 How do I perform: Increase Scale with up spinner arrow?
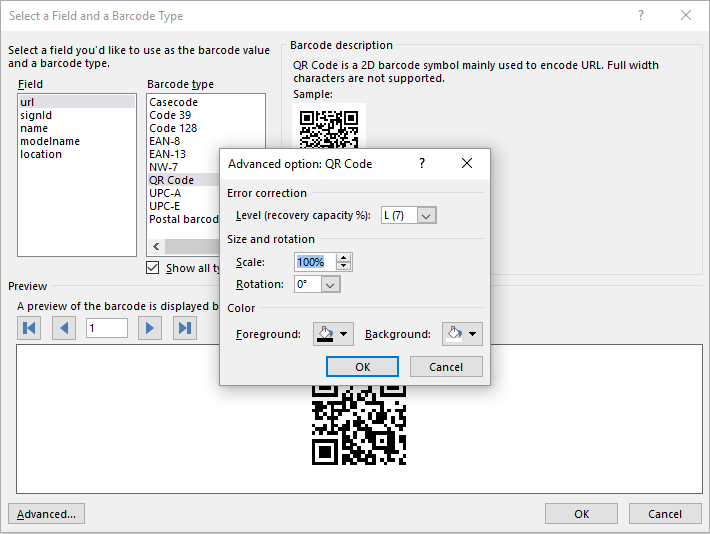[344, 258]
